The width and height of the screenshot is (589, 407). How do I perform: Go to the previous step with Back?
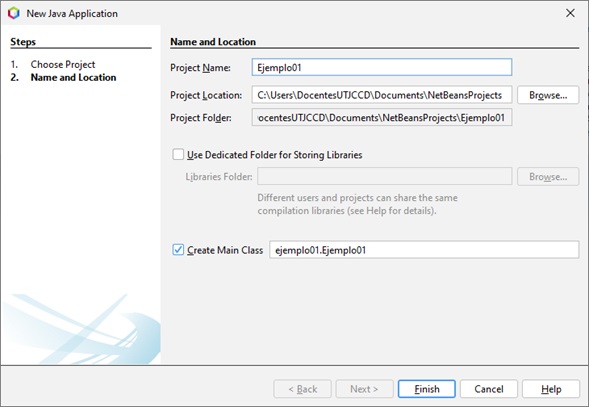(x=302, y=389)
